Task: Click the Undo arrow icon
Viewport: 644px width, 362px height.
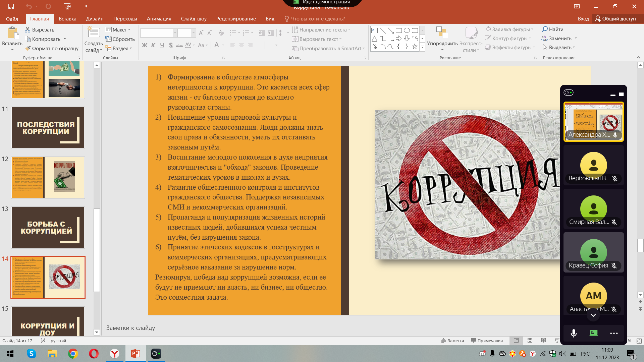Action: coord(29,6)
